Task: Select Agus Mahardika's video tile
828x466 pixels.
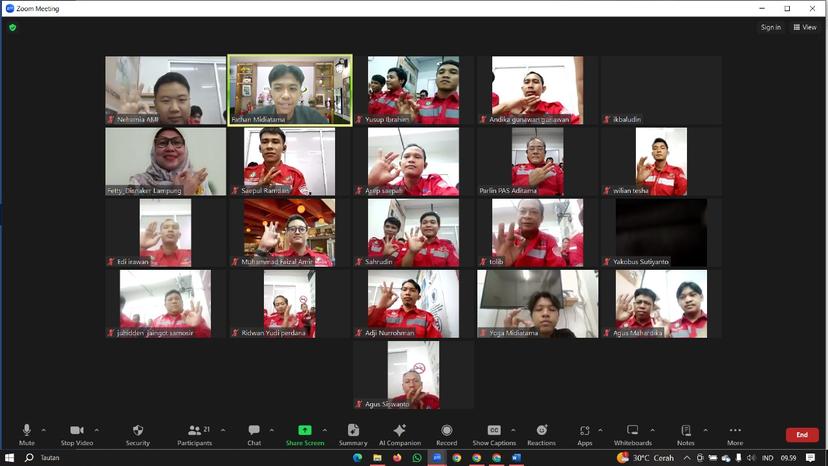Action: [x=661, y=304]
